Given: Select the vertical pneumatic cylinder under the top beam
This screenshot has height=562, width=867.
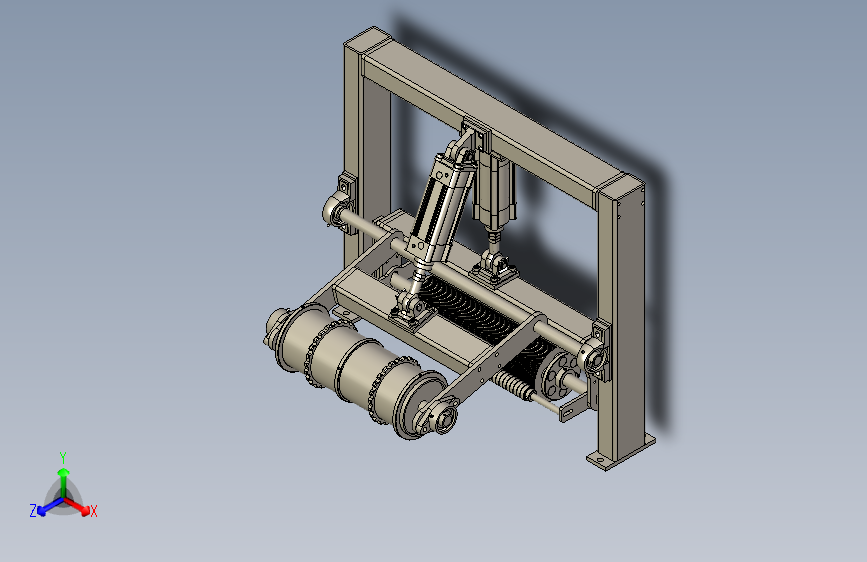Looking at the screenshot, I should click(493, 191).
